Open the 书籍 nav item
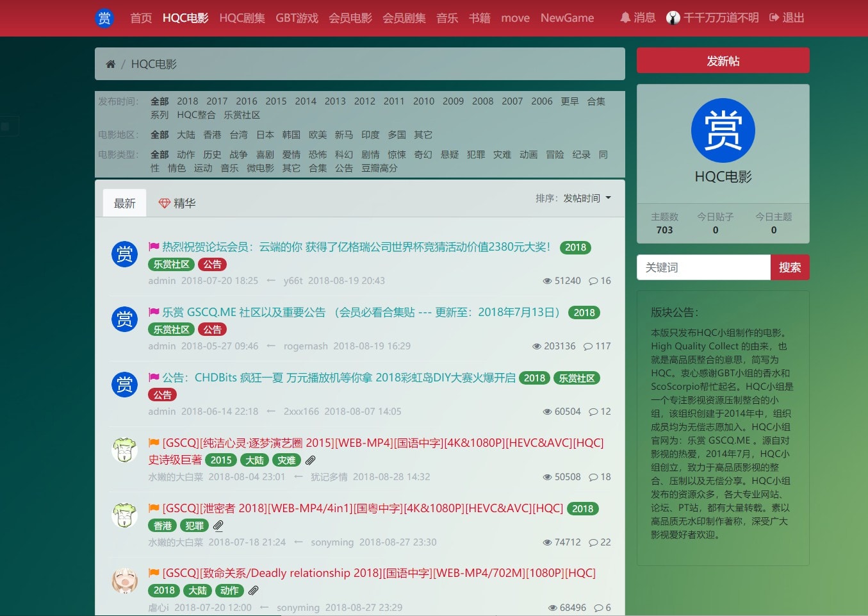The height and width of the screenshot is (616, 868). pyautogui.click(x=479, y=18)
